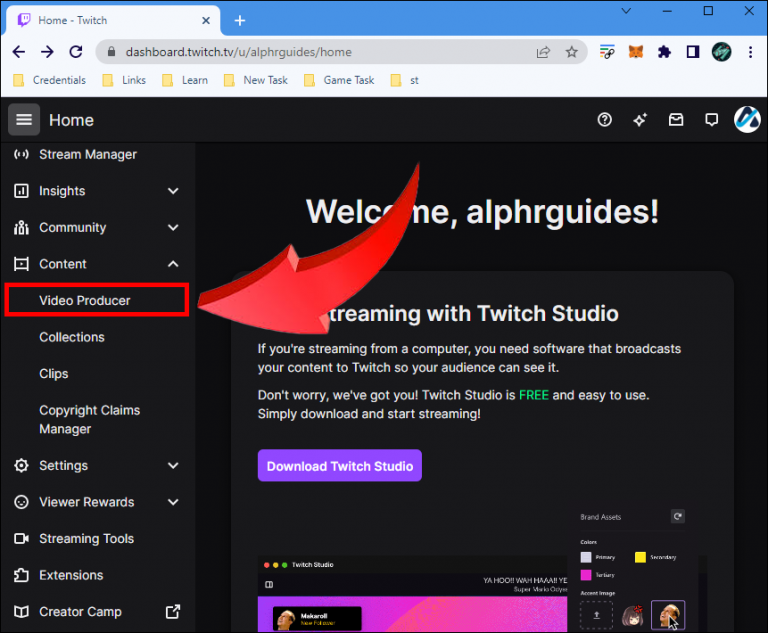
Task: Open Collections under Content
Action: 72,337
